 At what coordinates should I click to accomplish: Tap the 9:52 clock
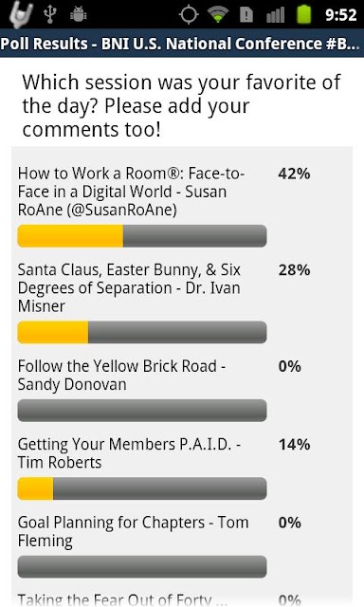(x=340, y=15)
